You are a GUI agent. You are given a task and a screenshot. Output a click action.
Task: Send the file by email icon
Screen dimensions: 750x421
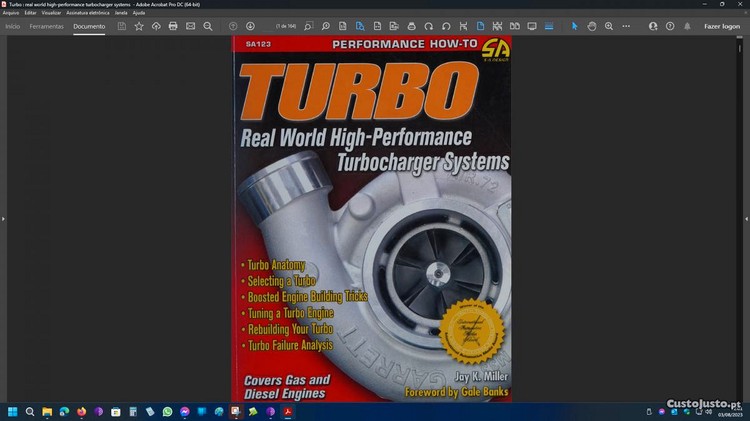[190, 26]
